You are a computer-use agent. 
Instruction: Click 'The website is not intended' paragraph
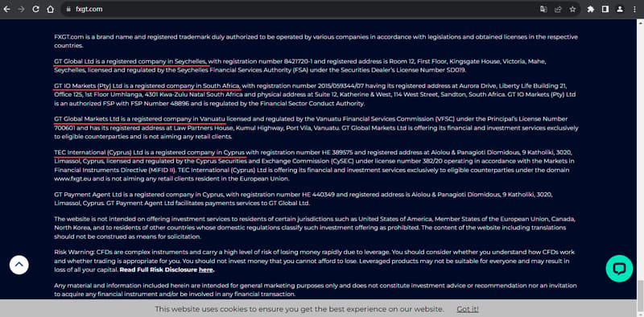tap(315, 228)
